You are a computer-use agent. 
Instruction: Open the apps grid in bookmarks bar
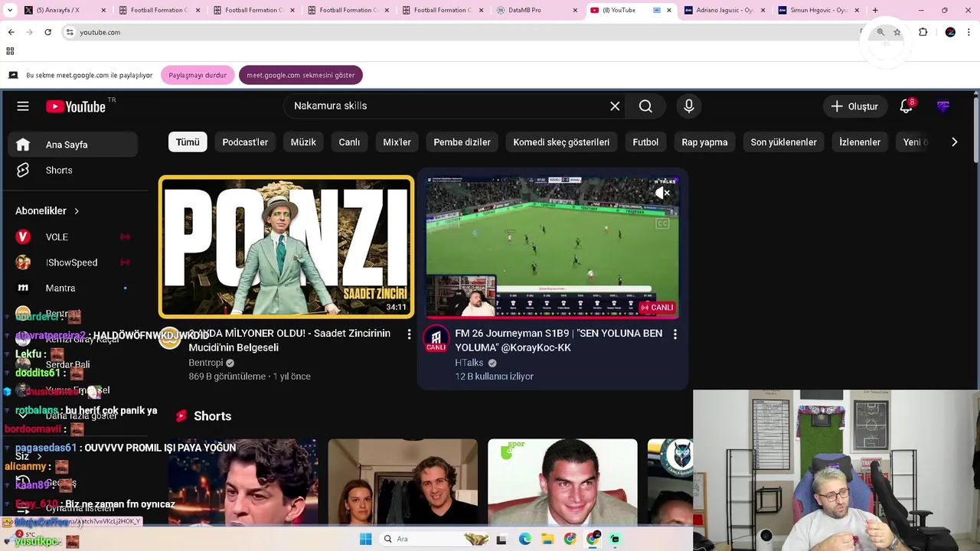(10, 51)
